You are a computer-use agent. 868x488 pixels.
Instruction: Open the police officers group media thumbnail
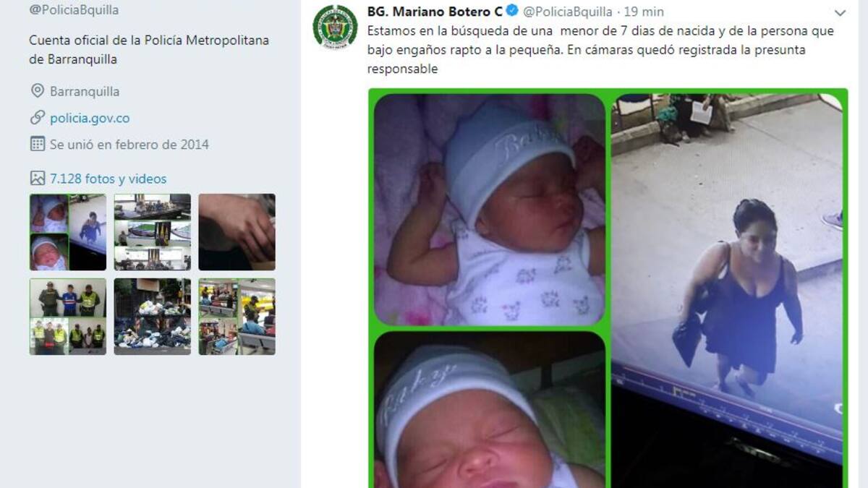click(x=68, y=317)
